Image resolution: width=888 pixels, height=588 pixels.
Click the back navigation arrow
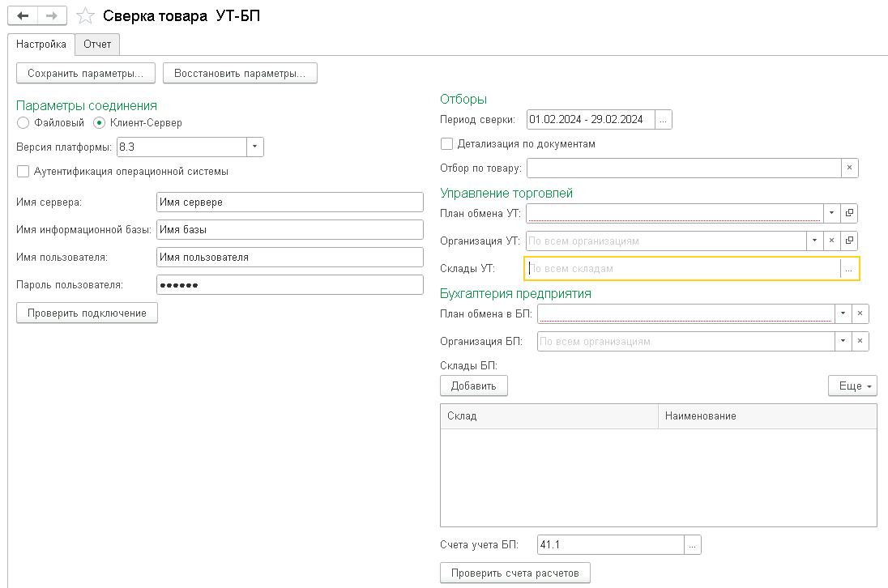[x=22, y=15]
